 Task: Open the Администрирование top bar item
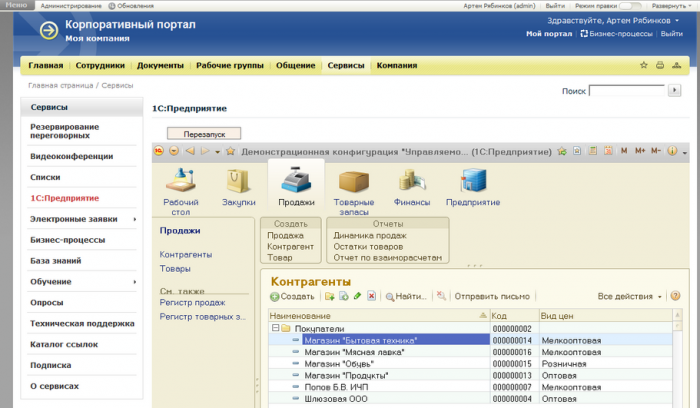tap(71, 6)
